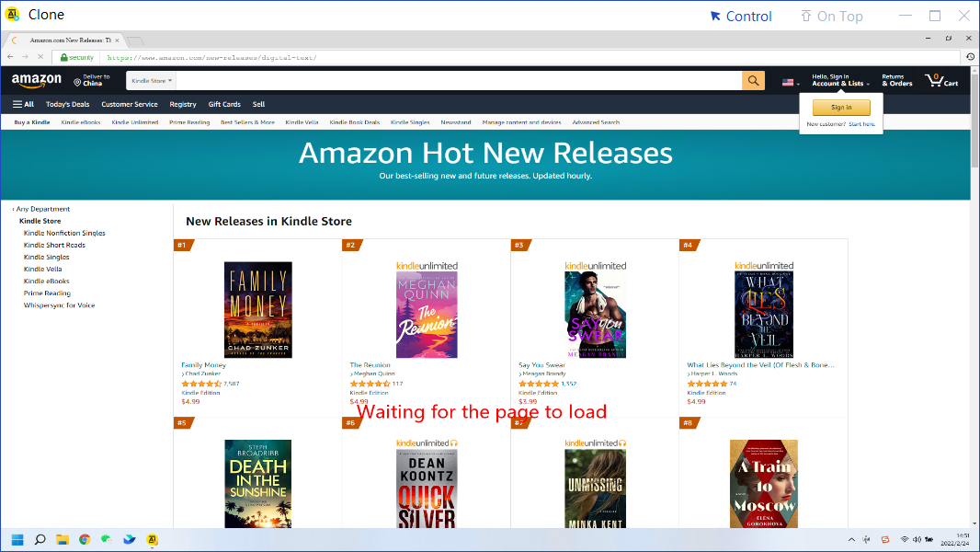The height and width of the screenshot is (552, 980).
Task: Show hidden system tray icons
Action: [x=851, y=539]
